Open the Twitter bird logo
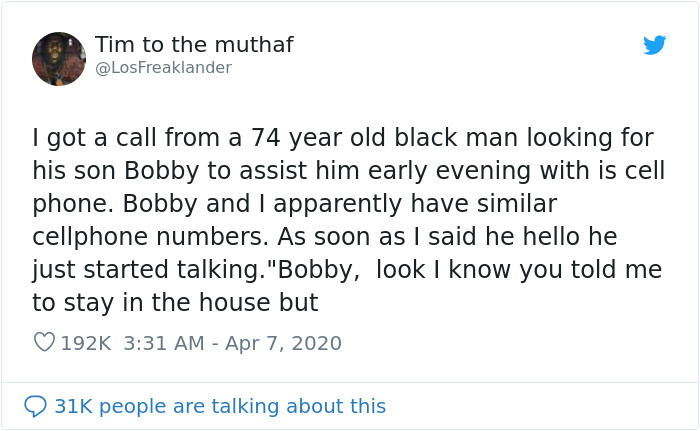The height and width of the screenshot is (431, 700). click(x=654, y=45)
